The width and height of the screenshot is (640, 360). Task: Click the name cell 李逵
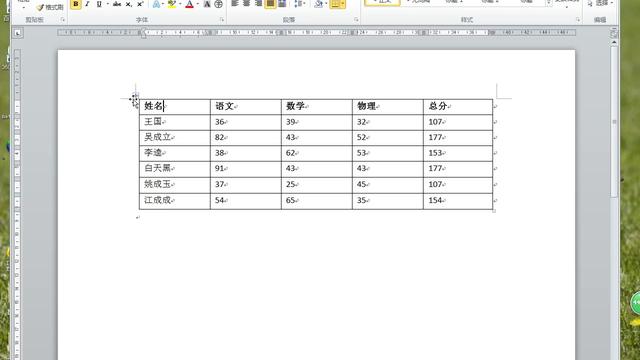pos(175,153)
